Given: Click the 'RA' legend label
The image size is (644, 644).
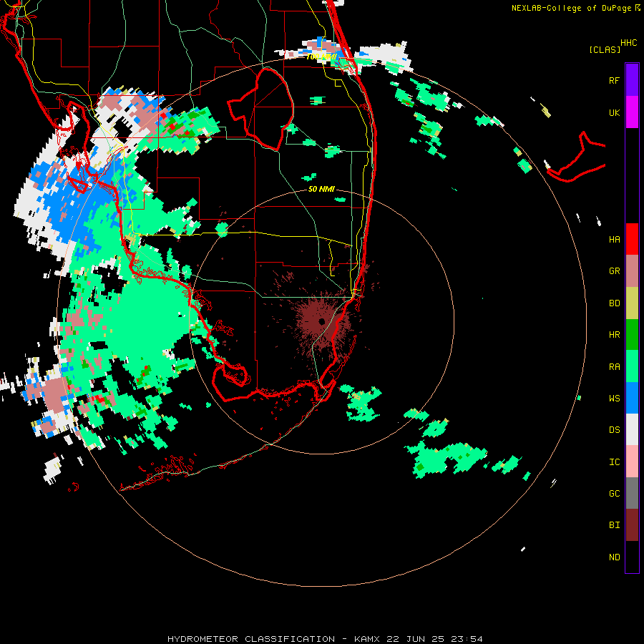Looking at the screenshot, I should point(614,367).
